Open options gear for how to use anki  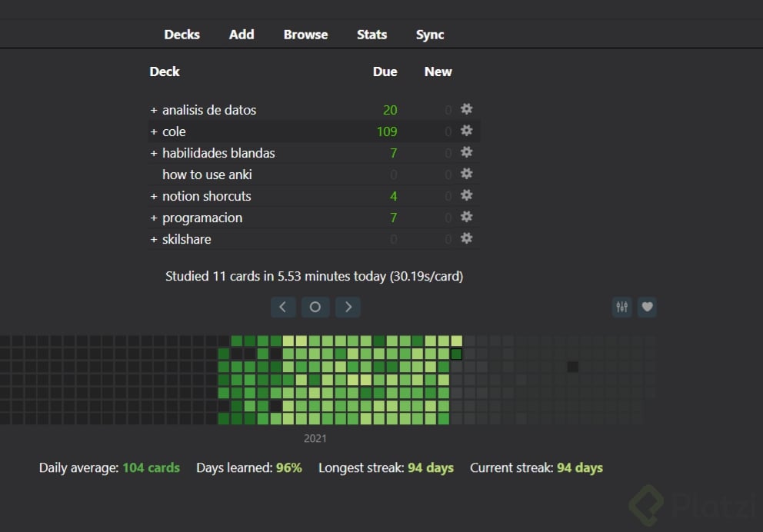click(466, 174)
